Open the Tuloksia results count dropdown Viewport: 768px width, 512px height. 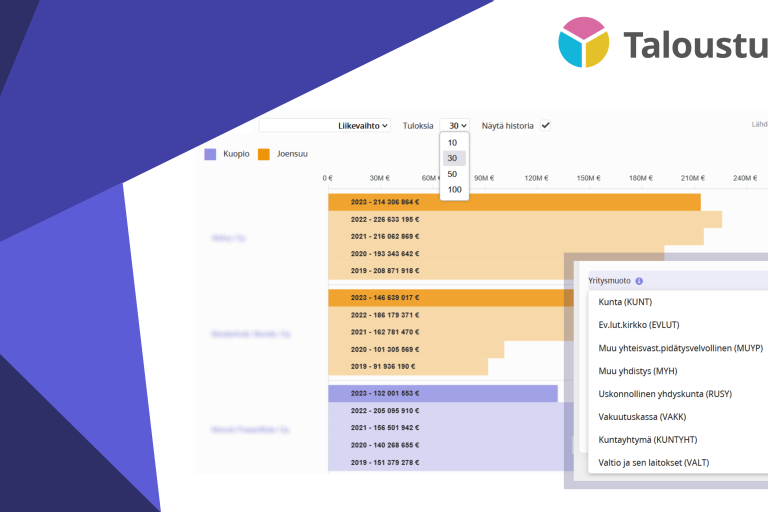pyautogui.click(x=455, y=126)
